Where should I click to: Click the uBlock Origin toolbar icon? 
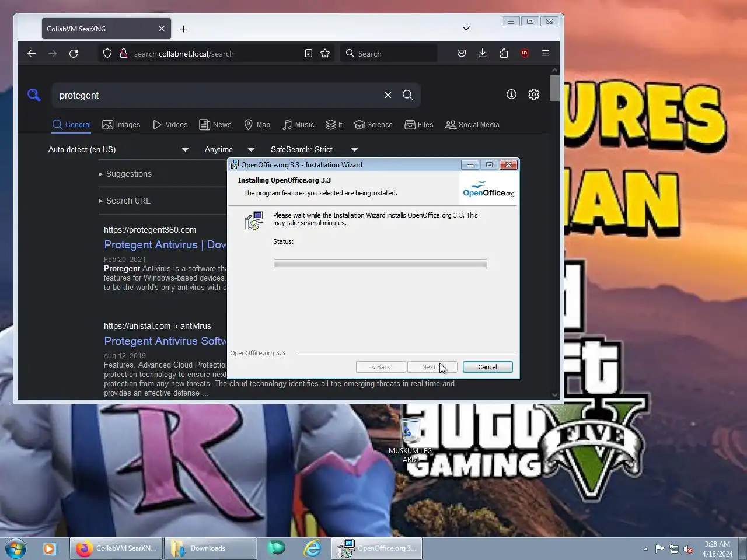tap(525, 53)
